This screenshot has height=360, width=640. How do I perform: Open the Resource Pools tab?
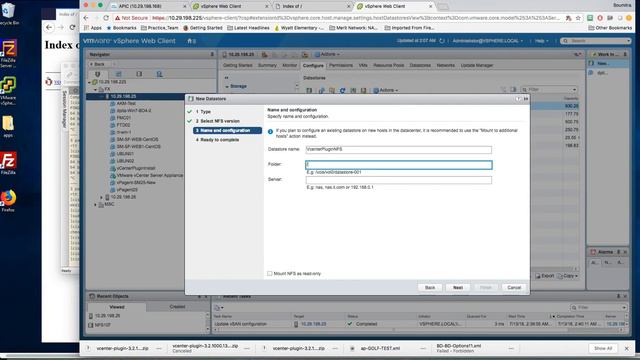[x=389, y=65]
